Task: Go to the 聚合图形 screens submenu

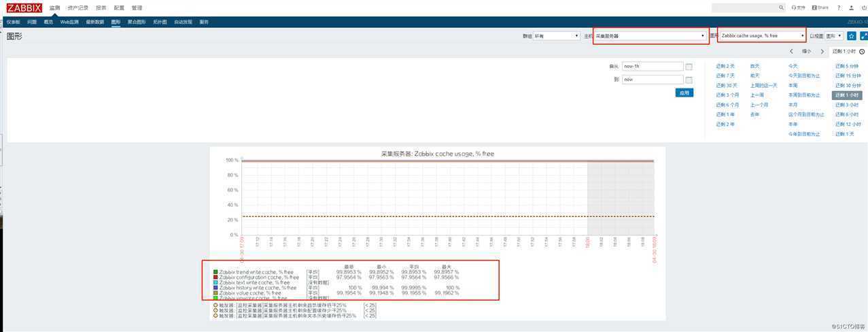Action: point(137,22)
